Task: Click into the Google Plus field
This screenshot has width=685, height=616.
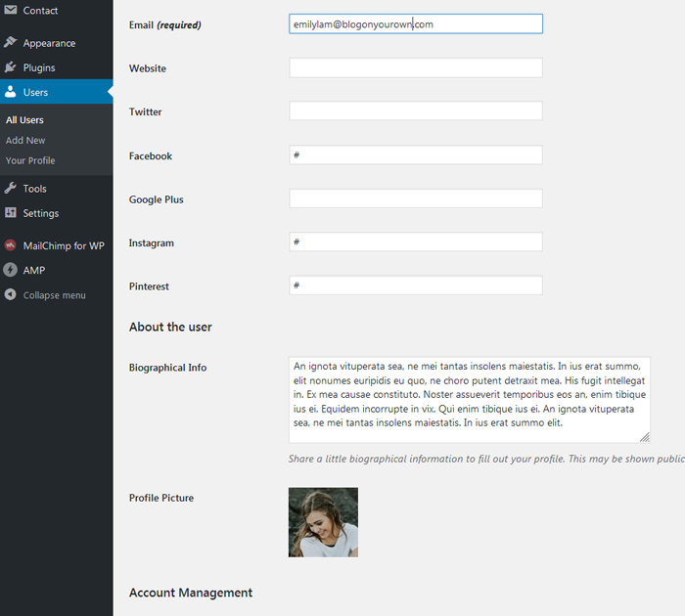Action: coord(416,198)
